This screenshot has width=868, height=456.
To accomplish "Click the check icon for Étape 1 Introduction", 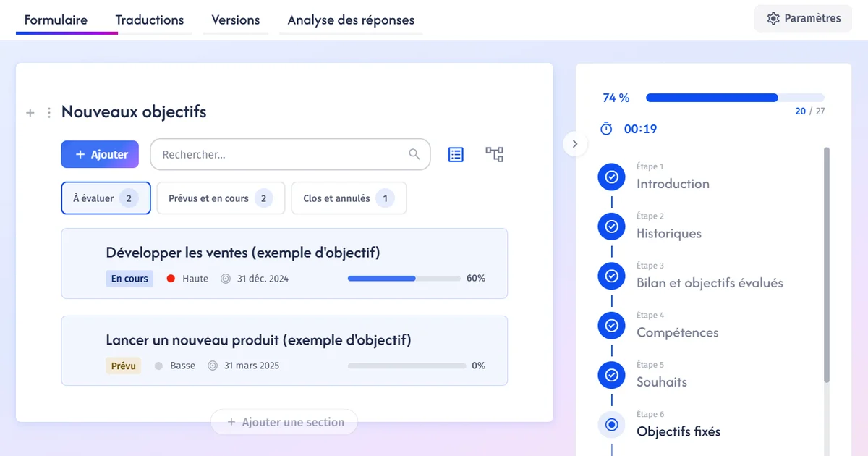I will [x=612, y=177].
